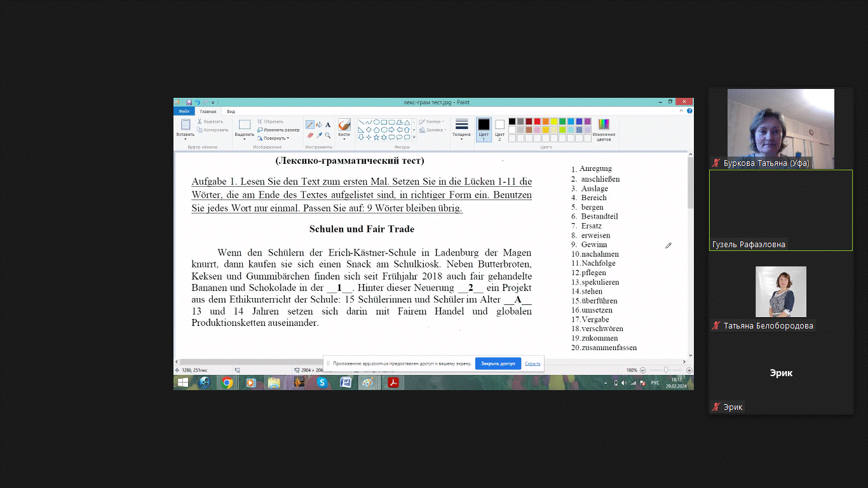The width and height of the screenshot is (868, 488).
Task: Choose the Text tool
Action: 328,125
